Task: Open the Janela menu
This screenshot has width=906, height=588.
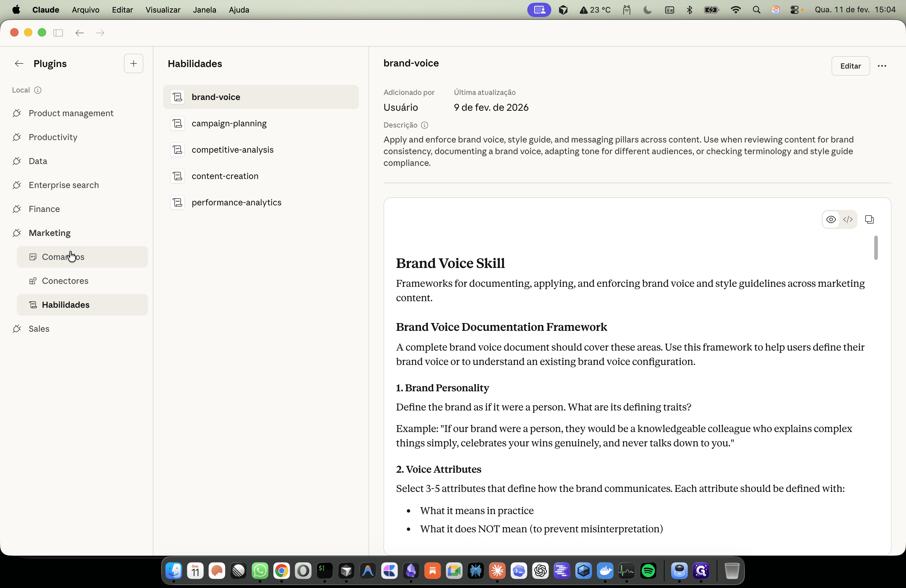Action: [x=204, y=10]
